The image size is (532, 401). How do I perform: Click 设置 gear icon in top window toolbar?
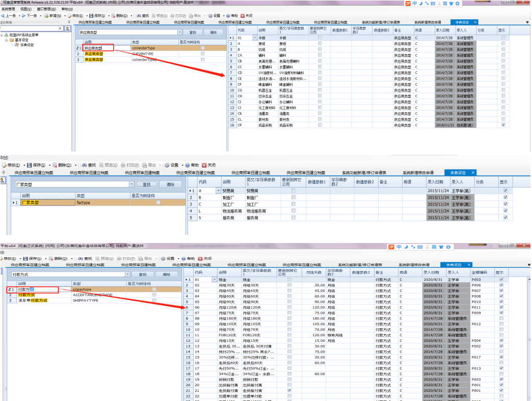(x=210, y=16)
